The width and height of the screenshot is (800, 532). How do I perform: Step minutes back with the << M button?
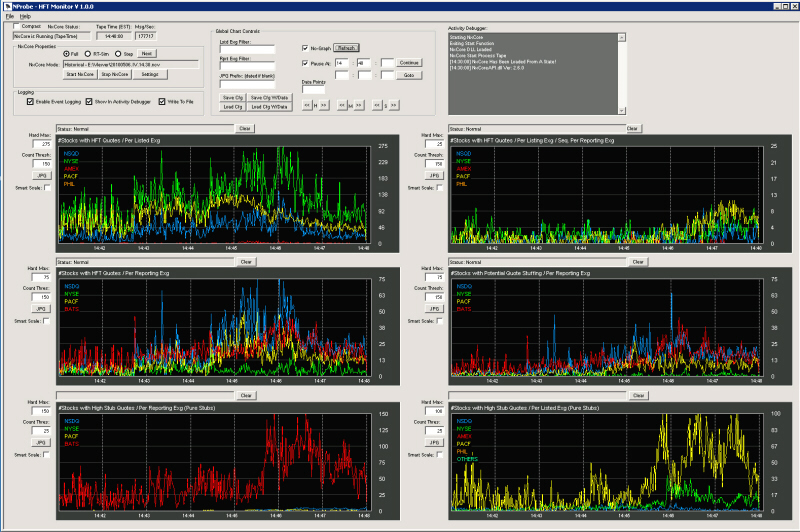click(341, 105)
